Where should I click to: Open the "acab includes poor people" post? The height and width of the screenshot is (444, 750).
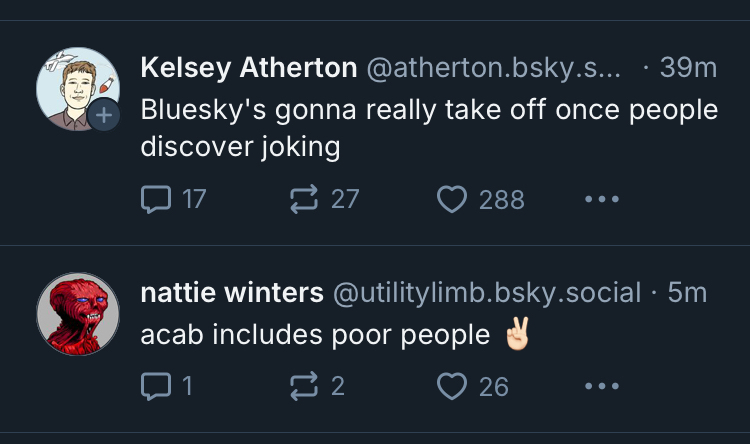pyautogui.click(x=315, y=335)
